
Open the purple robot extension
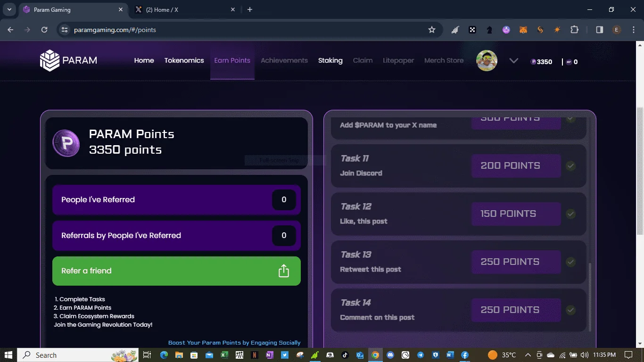pyautogui.click(x=506, y=30)
